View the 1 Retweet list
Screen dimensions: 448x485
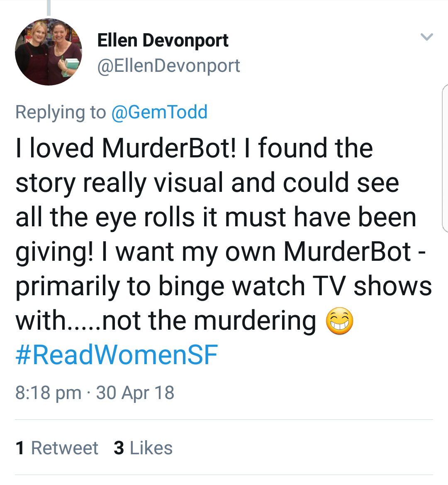pyautogui.click(x=57, y=448)
